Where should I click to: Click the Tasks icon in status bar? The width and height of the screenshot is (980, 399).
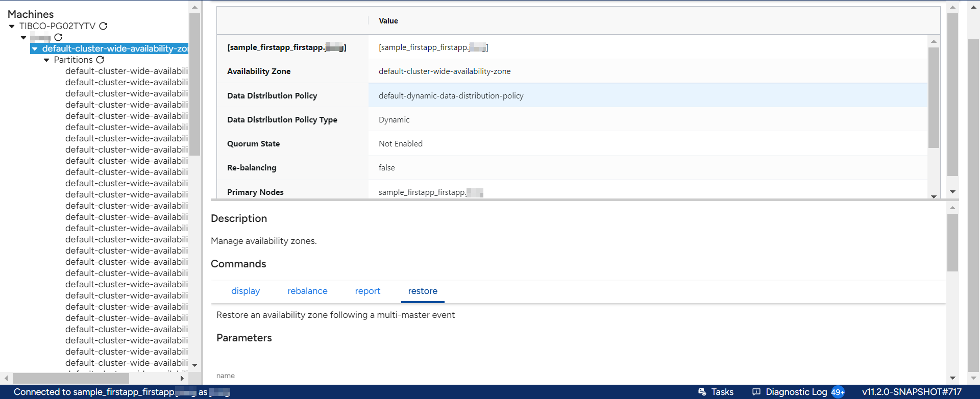tap(702, 392)
